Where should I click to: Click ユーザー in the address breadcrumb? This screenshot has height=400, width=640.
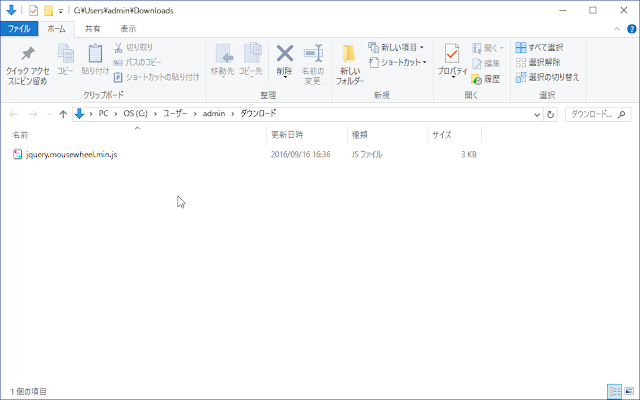175,113
